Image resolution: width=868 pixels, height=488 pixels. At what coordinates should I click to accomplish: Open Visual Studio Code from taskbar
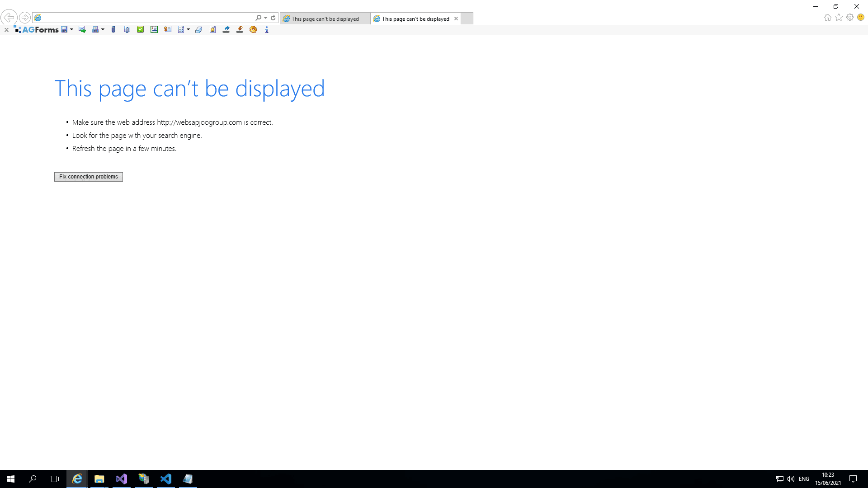click(166, 479)
